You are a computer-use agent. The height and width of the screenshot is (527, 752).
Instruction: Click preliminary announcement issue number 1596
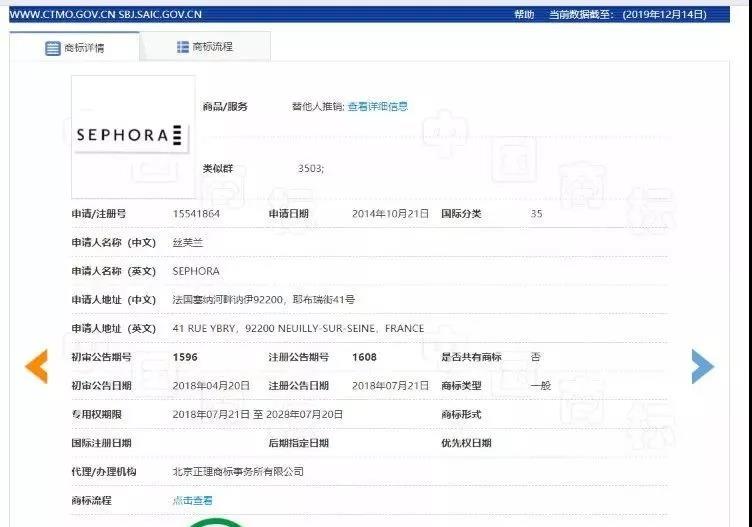tap(185, 357)
